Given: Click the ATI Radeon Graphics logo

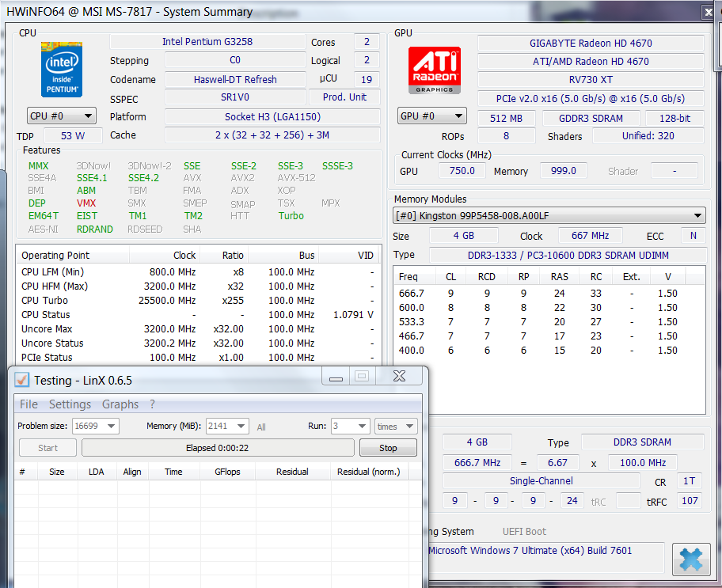Looking at the screenshot, I should [434, 70].
